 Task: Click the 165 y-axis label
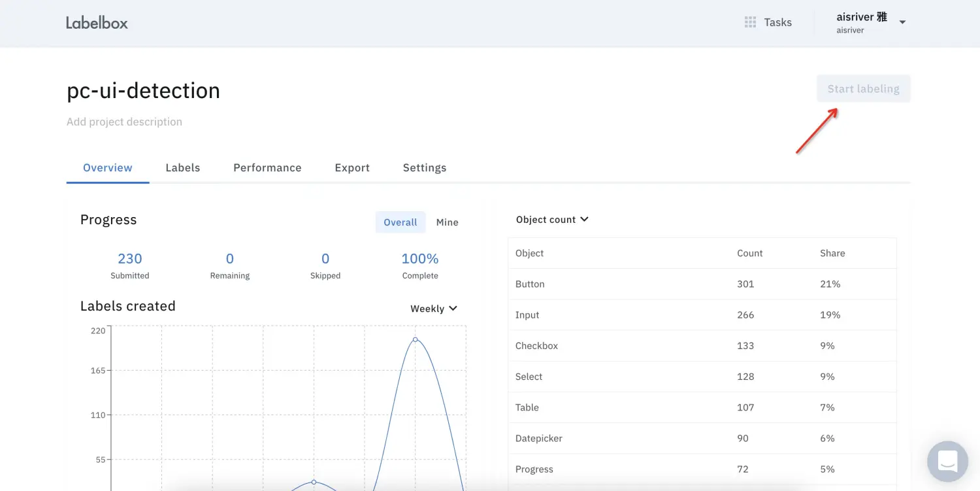[x=98, y=371]
